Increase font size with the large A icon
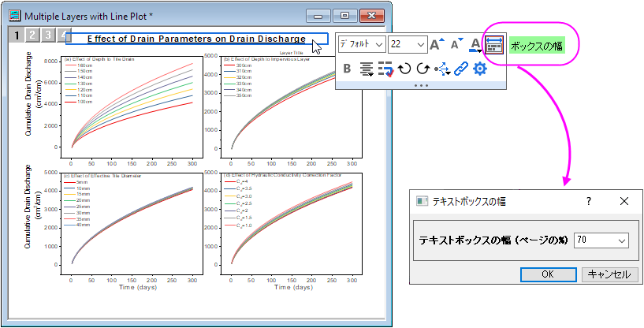Viewport: 644px width, 328px height. tap(437, 44)
